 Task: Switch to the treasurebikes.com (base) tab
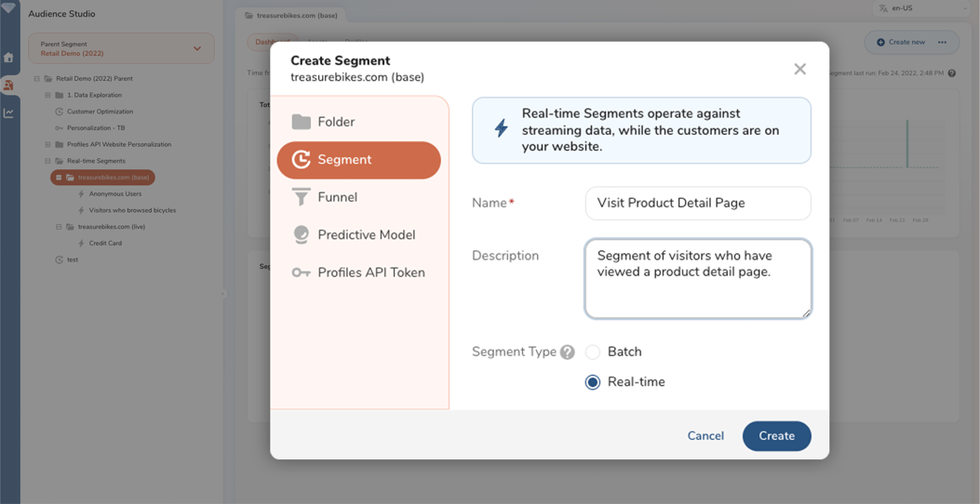(x=291, y=16)
